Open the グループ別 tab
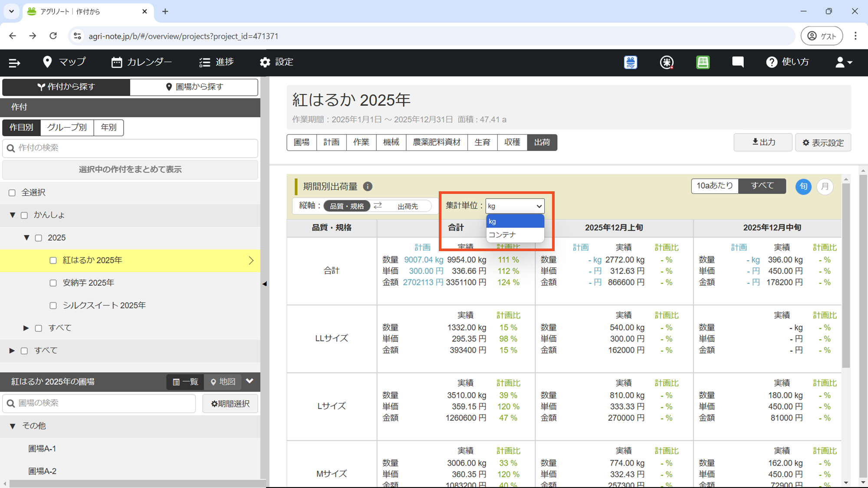 tap(67, 128)
